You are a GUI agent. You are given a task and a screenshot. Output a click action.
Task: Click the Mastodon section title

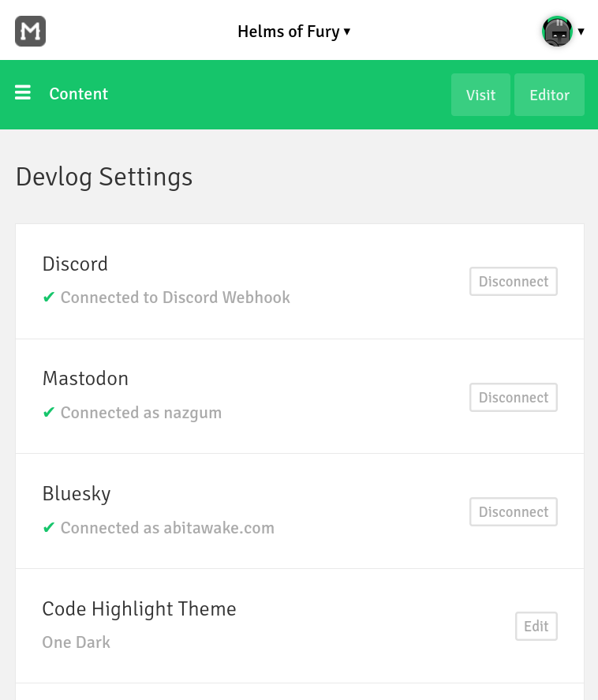point(85,379)
